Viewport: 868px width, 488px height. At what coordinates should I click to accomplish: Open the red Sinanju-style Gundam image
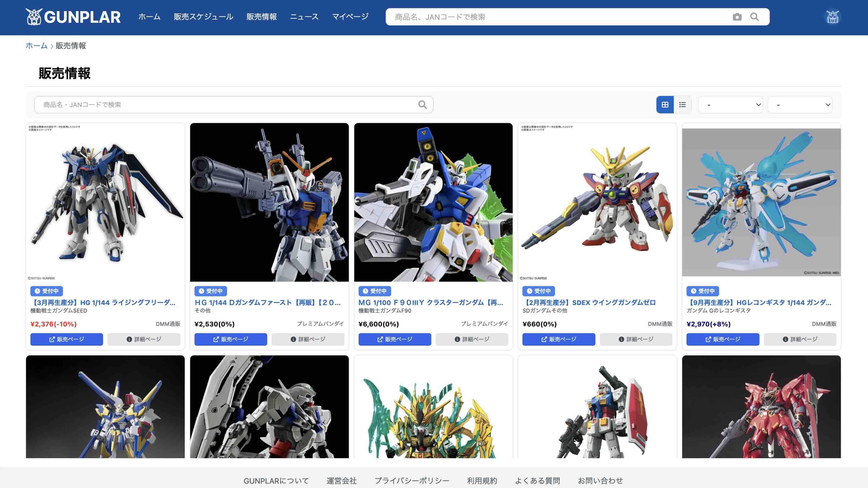[x=761, y=406]
